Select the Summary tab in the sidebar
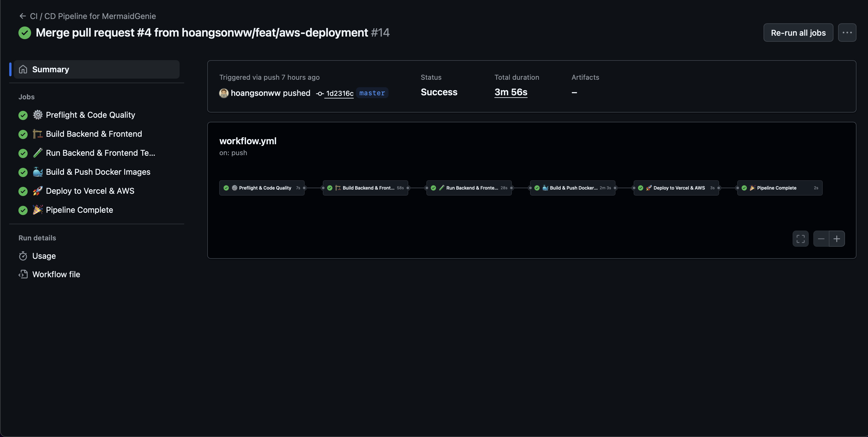The width and height of the screenshot is (868, 437). 97,69
